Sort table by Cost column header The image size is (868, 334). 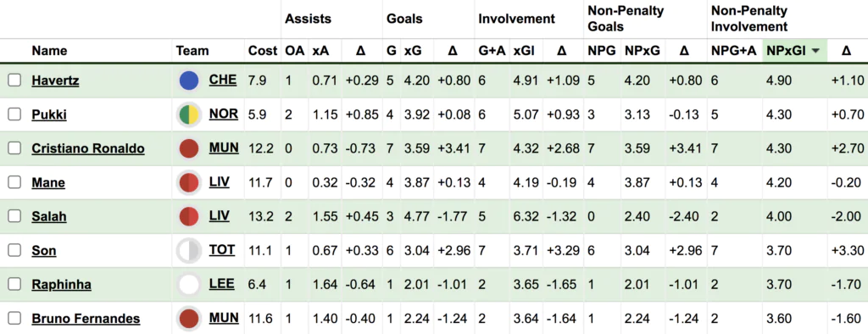pyautogui.click(x=263, y=51)
